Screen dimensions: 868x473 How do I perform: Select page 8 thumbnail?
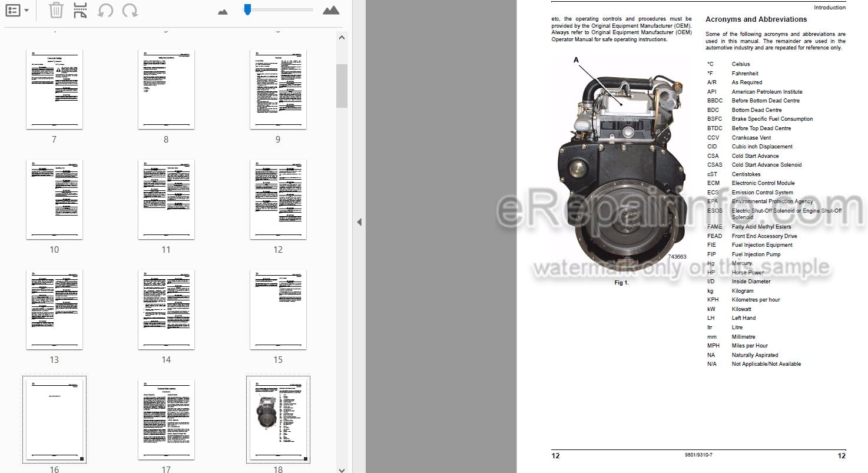tap(166, 90)
